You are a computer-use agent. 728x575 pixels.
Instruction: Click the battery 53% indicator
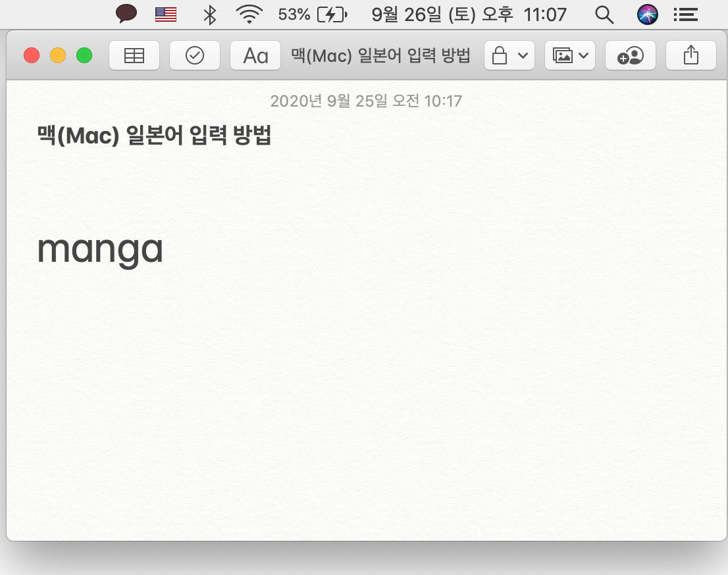[x=313, y=15]
